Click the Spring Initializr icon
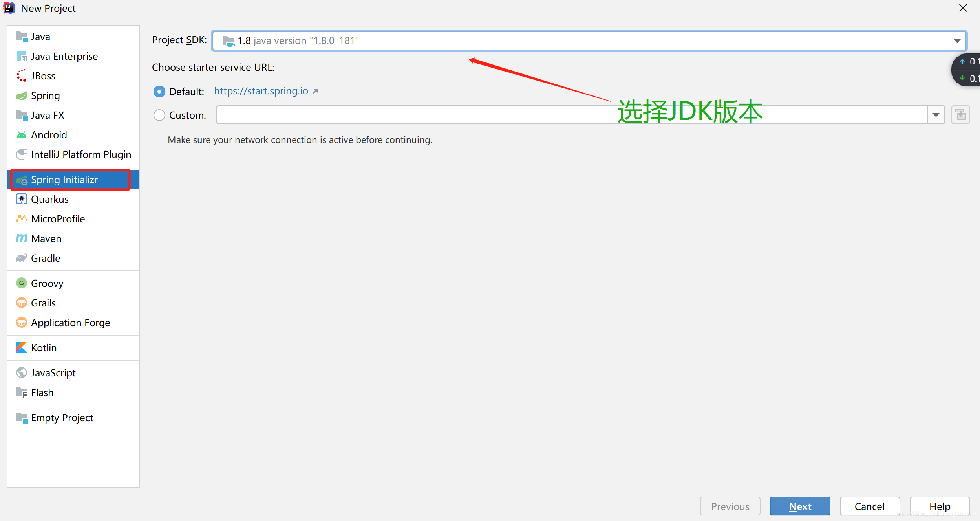 click(x=22, y=180)
